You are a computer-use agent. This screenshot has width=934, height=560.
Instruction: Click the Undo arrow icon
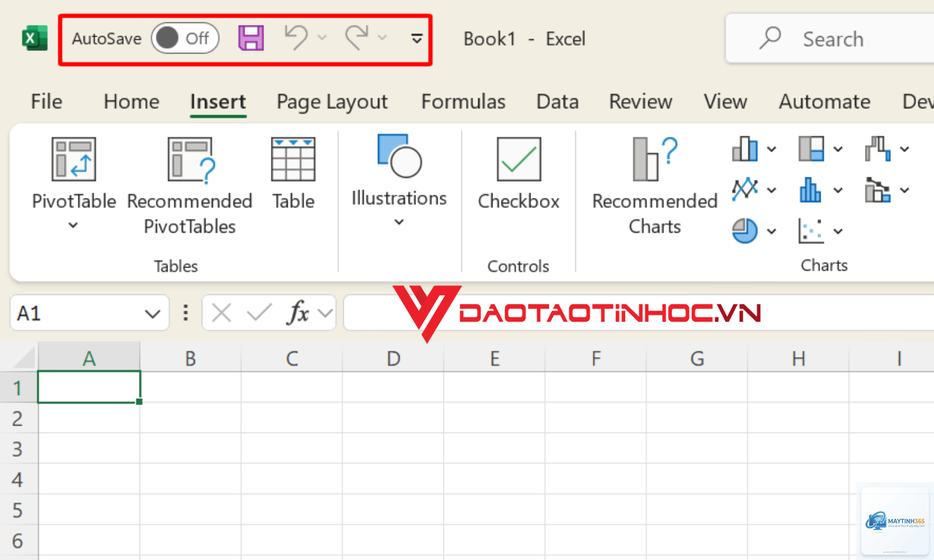pyautogui.click(x=296, y=37)
